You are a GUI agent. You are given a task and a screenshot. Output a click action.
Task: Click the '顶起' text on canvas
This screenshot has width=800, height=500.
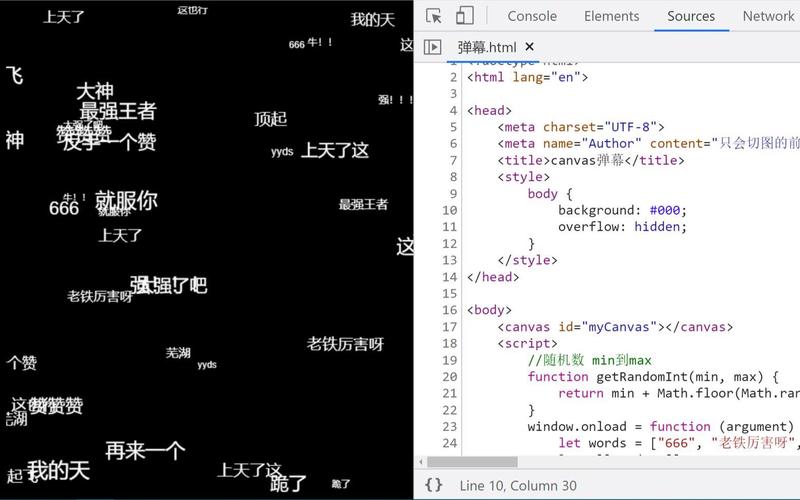point(270,119)
